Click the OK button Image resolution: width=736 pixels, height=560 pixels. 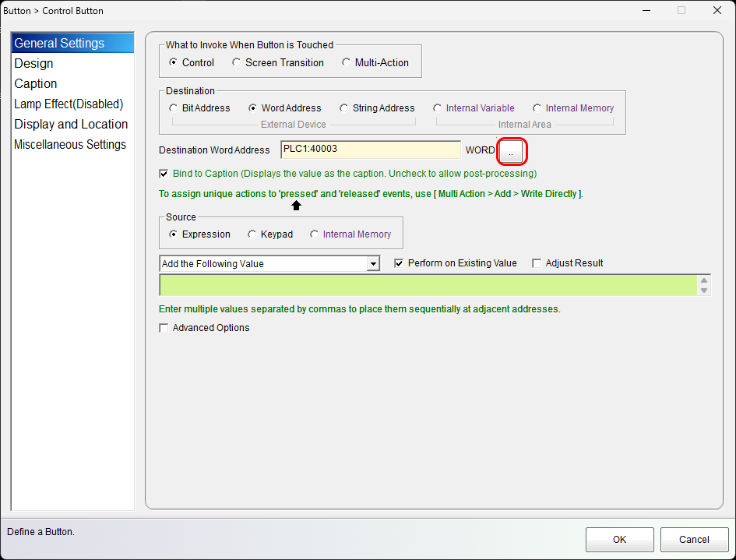coord(619,539)
